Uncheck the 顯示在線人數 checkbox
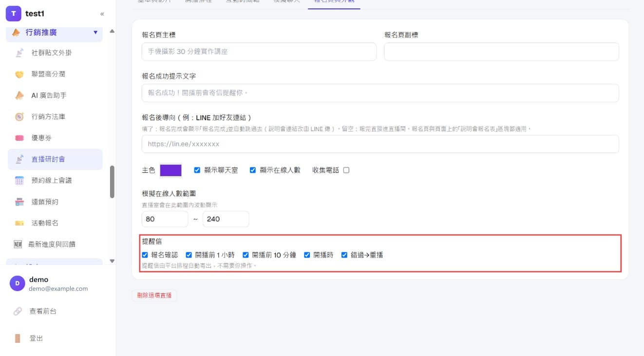Image resolution: width=644 pixels, height=356 pixels. (x=253, y=170)
